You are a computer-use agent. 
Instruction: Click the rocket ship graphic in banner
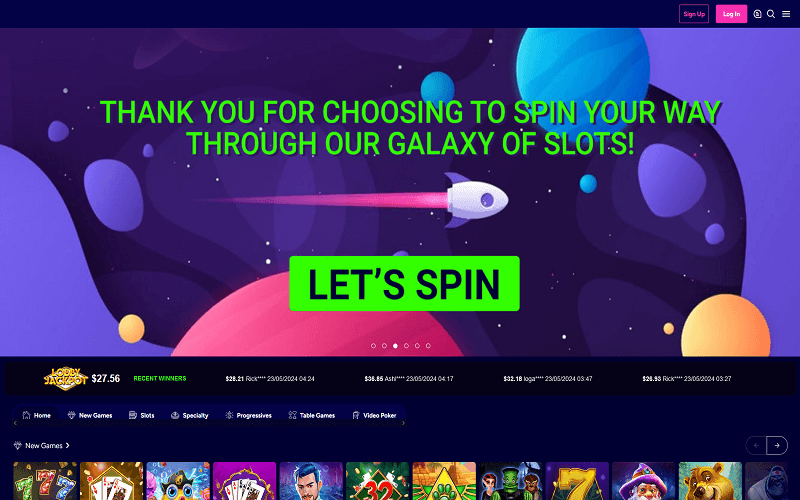476,199
